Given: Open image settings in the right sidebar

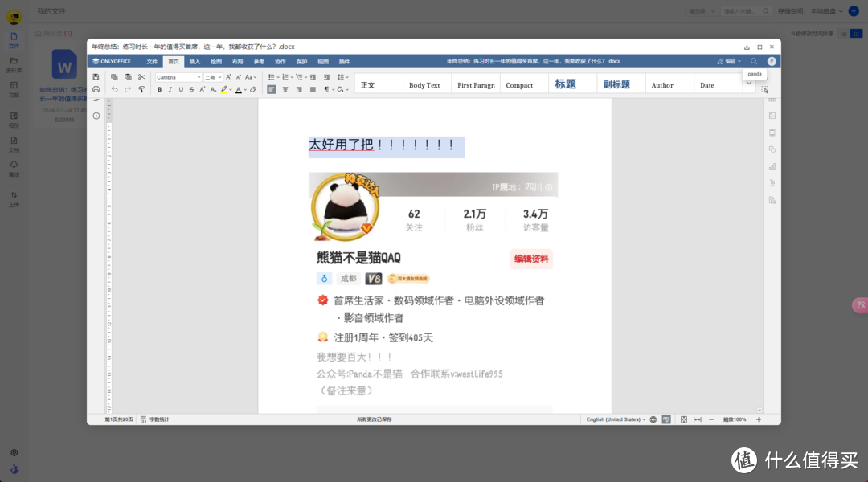Looking at the screenshot, I should click(772, 115).
